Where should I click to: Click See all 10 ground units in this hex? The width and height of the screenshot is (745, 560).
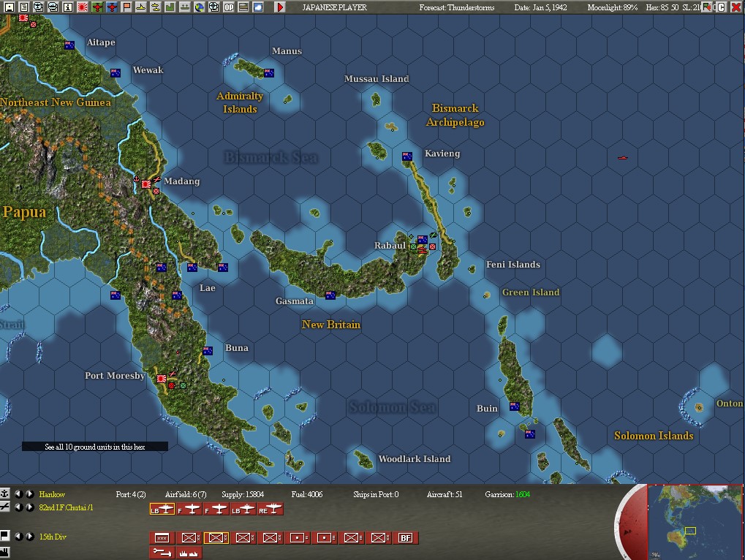click(x=94, y=447)
